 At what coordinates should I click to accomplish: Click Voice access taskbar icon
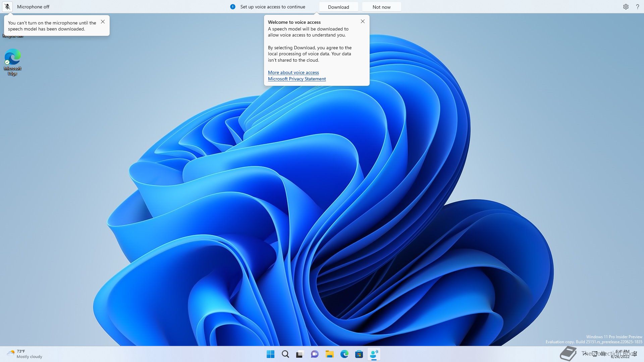[374, 354]
